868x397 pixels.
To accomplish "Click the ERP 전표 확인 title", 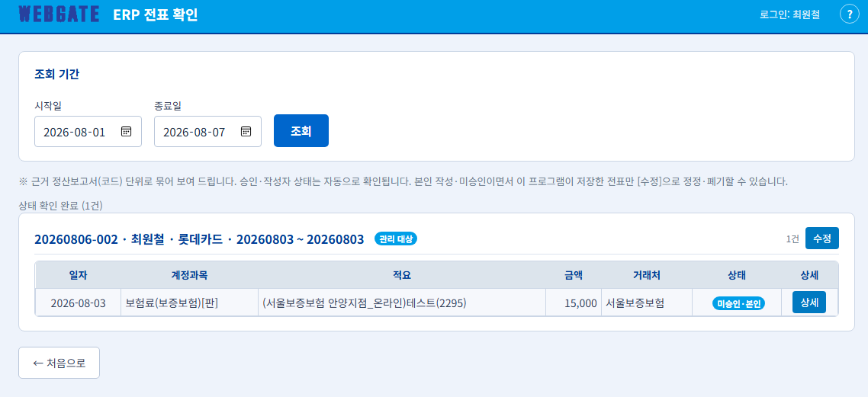I will pos(155,15).
